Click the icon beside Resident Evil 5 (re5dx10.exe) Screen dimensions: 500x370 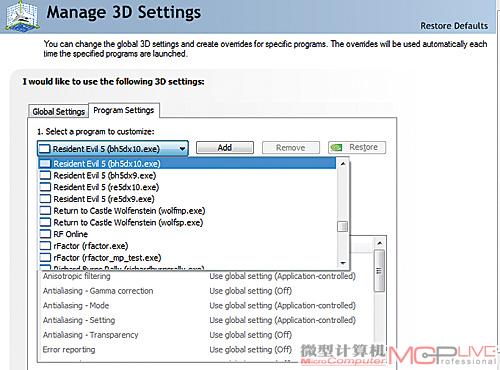pos(45,187)
